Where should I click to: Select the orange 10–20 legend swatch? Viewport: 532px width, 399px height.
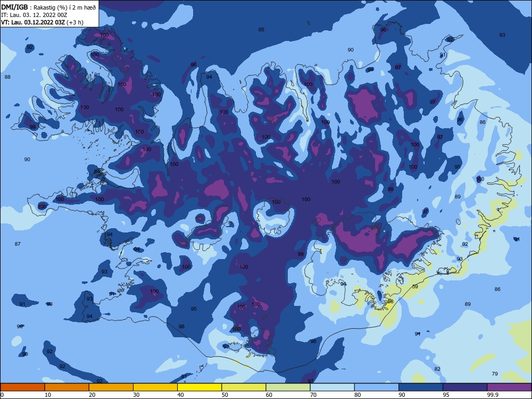[67, 387]
